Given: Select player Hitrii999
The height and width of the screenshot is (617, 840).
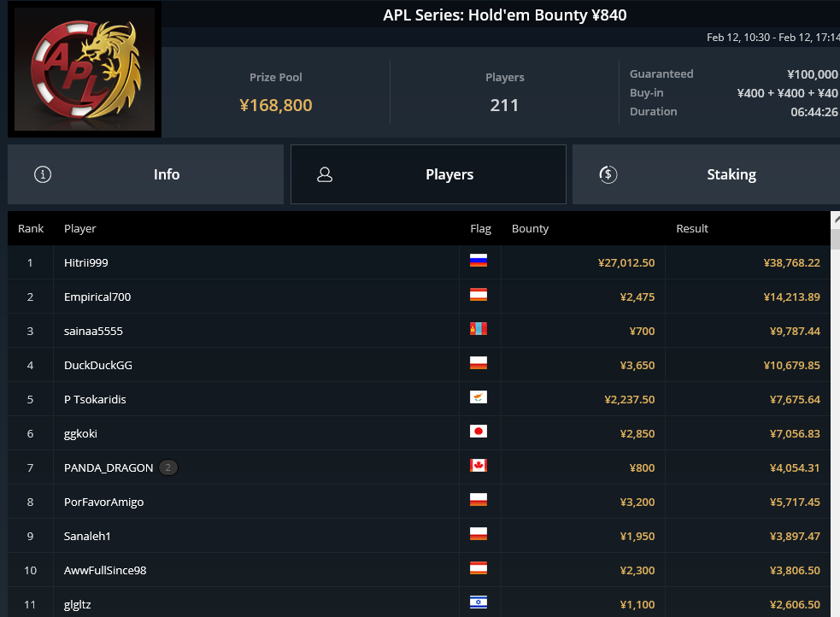Looking at the screenshot, I should click(x=85, y=262).
